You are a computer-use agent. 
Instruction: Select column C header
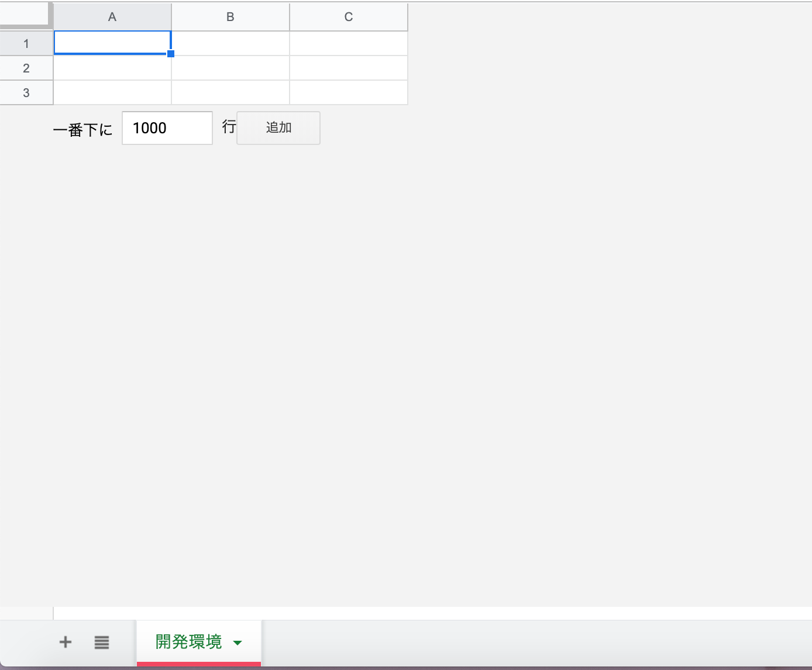(349, 17)
